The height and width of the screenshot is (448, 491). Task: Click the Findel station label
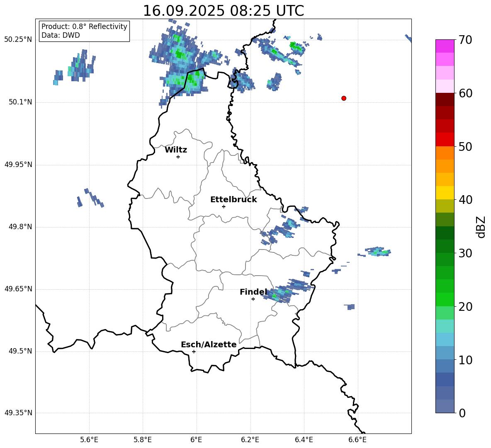click(x=253, y=292)
